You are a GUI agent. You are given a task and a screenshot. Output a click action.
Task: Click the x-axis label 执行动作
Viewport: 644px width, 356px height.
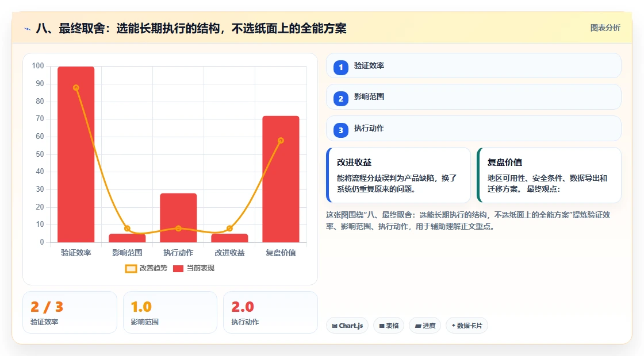pos(178,253)
